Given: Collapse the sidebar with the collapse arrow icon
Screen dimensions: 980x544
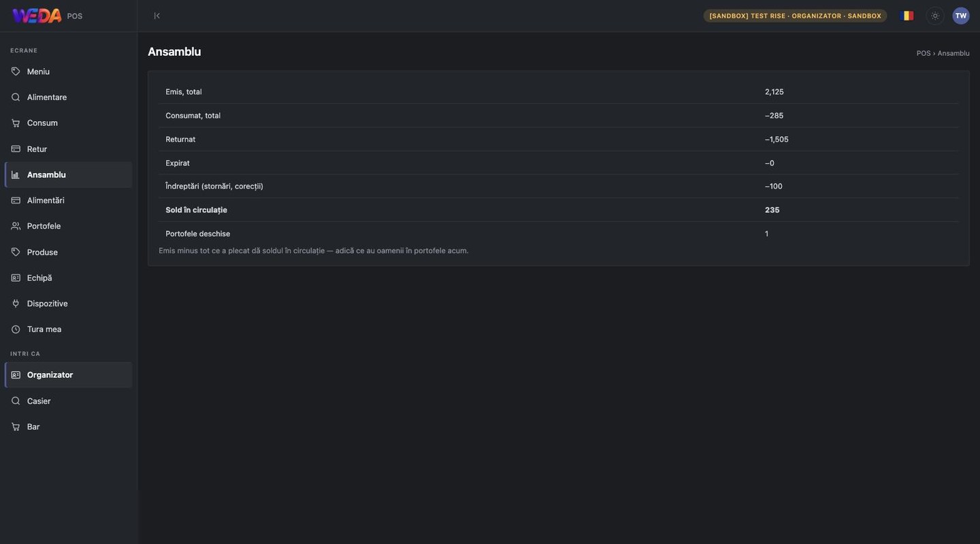Looking at the screenshot, I should [x=157, y=16].
